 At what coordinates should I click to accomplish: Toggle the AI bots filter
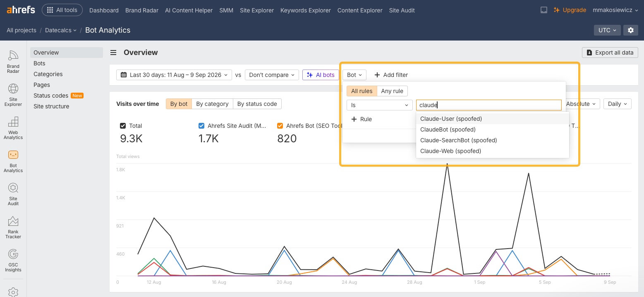pyautogui.click(x=321, y=75)
